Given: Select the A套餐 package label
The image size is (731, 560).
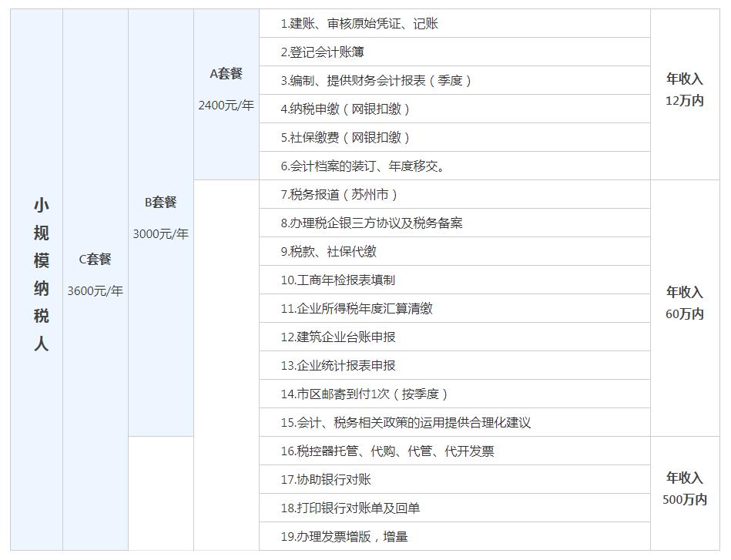Looking at the screenshot, I should (226, 74).
